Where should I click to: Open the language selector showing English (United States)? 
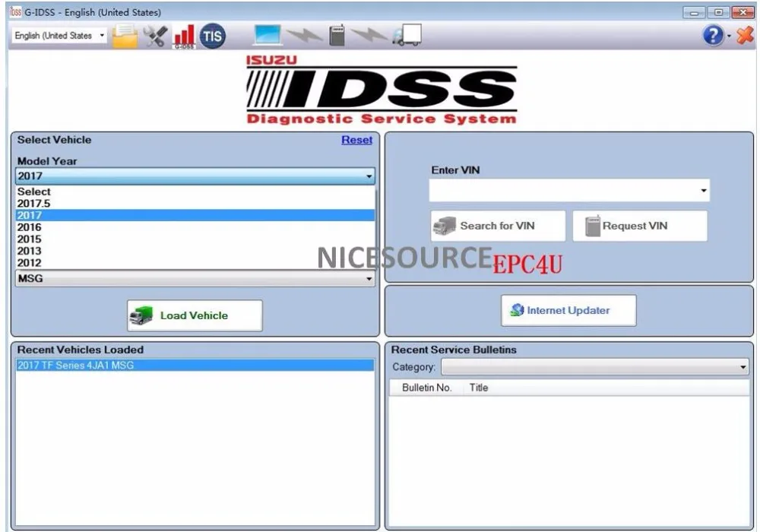[57, 35]
